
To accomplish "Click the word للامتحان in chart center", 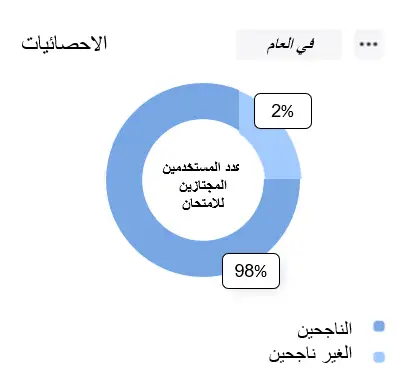I will click(203, 203).
